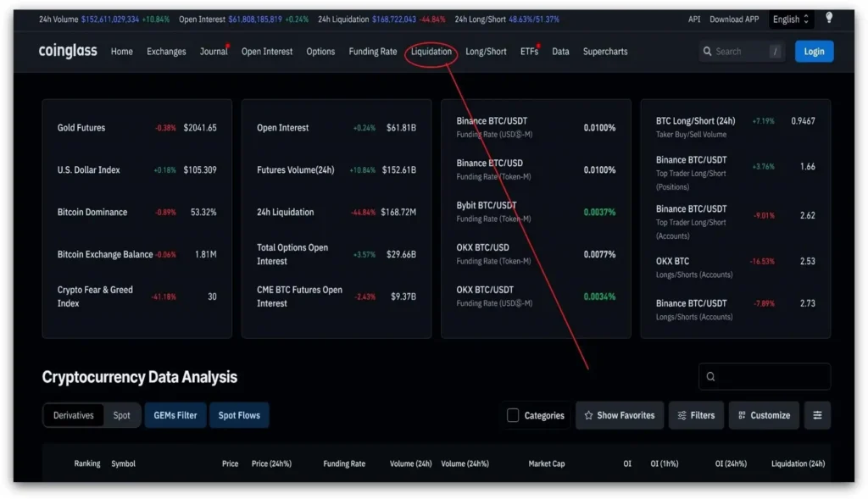Sort by the Volume (24h) column header
Viewport: 868px width, 499px height.
pyautogui.click(x=410, y=463)
